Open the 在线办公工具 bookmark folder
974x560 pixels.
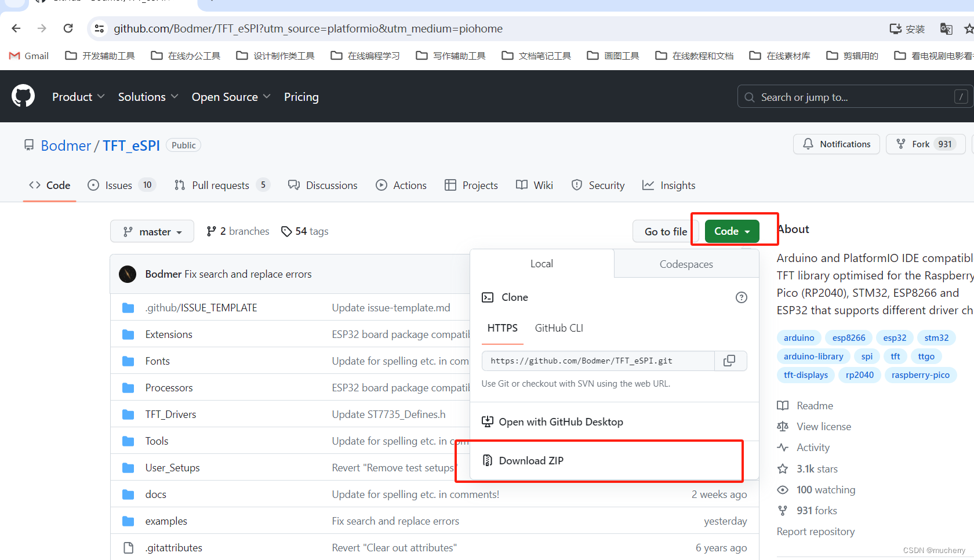[x=186, y=56]
